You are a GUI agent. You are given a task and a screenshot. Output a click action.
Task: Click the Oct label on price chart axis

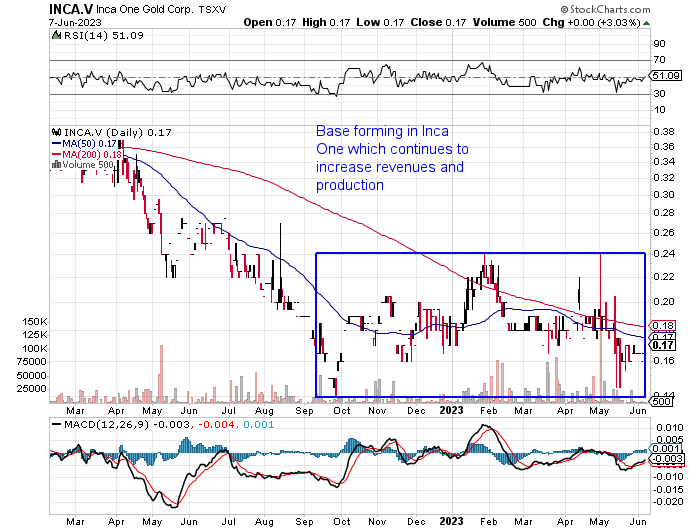342,410
